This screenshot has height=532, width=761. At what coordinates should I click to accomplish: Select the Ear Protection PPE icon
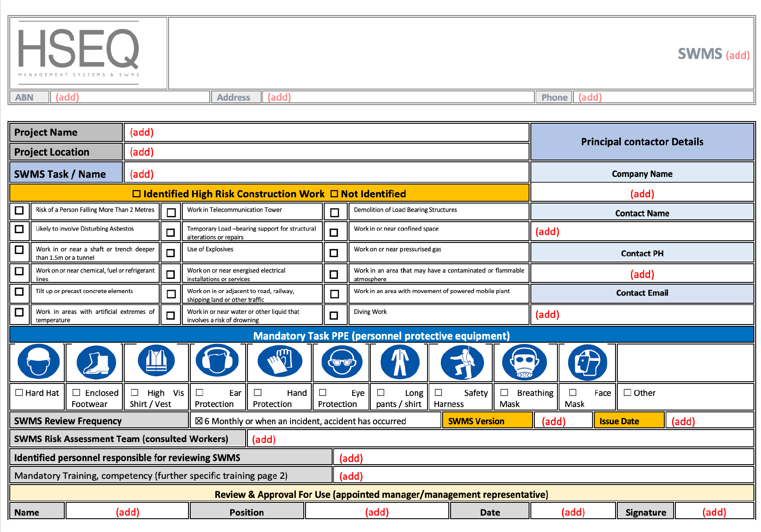pyautogui.click(x=217, y=362)
